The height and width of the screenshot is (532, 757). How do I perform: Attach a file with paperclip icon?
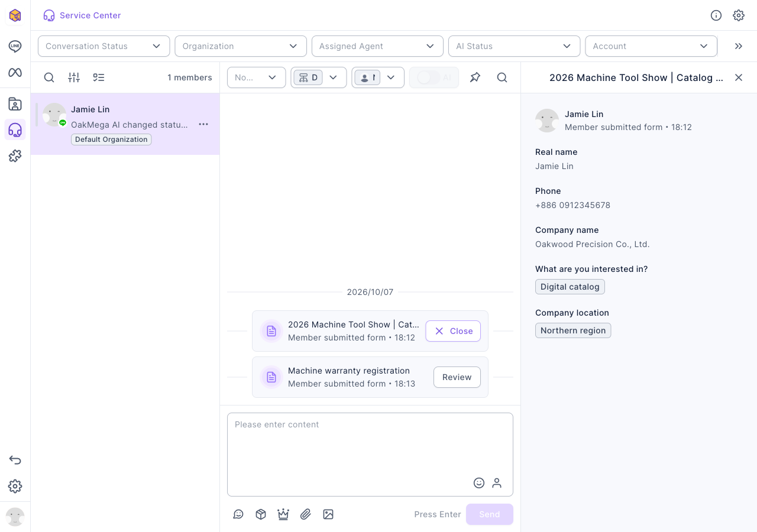tap(306, 514)
